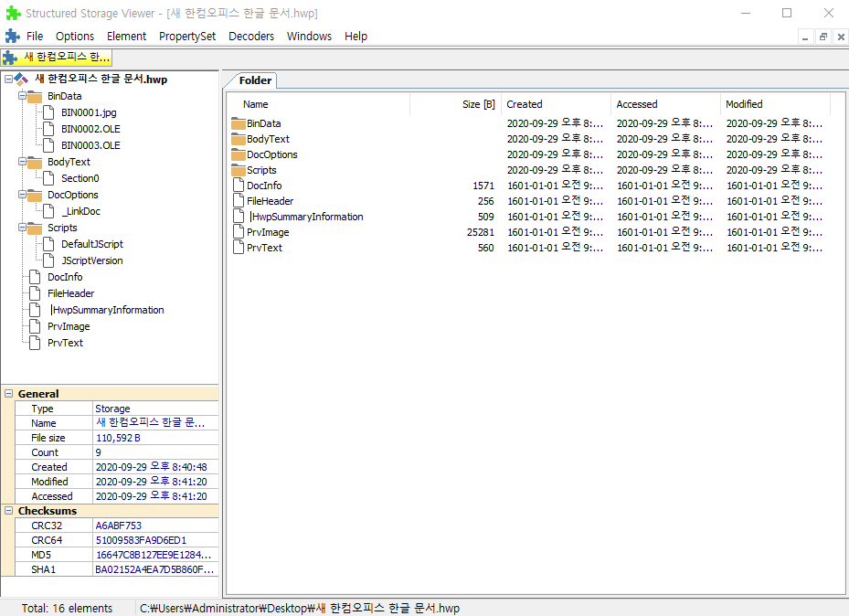Open the Decoders menu
Screen dimensions: 849x616
pos(251,37)
